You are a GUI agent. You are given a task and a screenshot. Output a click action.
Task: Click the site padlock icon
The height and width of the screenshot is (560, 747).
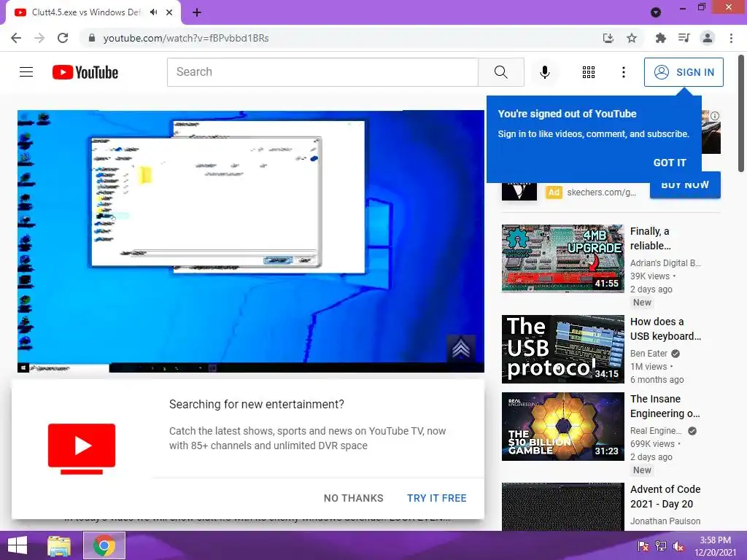click(x=92, y=38)
